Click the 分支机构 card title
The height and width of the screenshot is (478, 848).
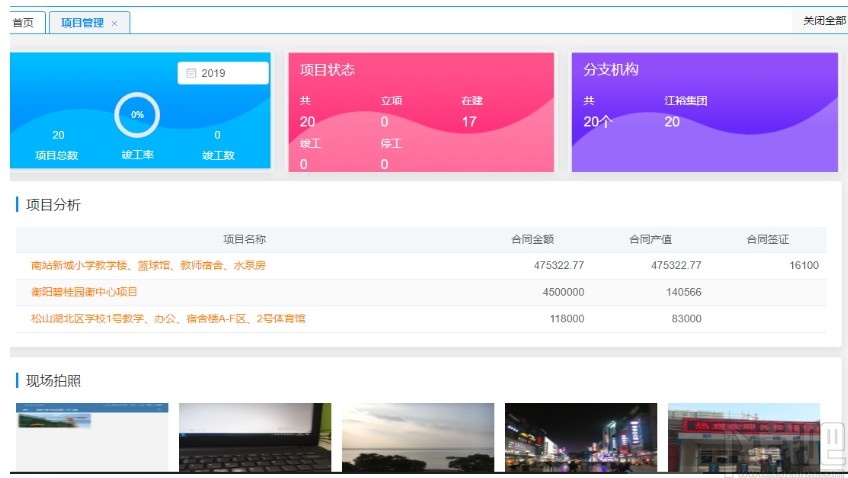[611, 69]
